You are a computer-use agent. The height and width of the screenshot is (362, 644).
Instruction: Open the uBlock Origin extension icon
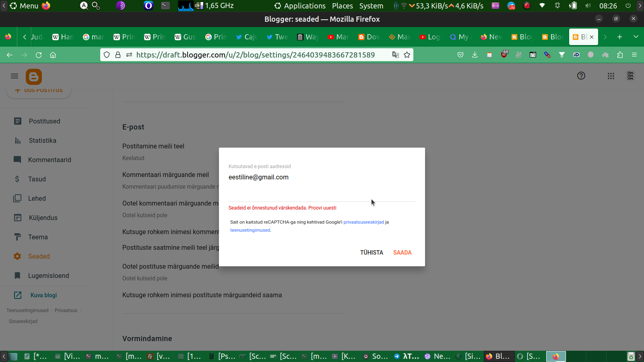point(504,54)
